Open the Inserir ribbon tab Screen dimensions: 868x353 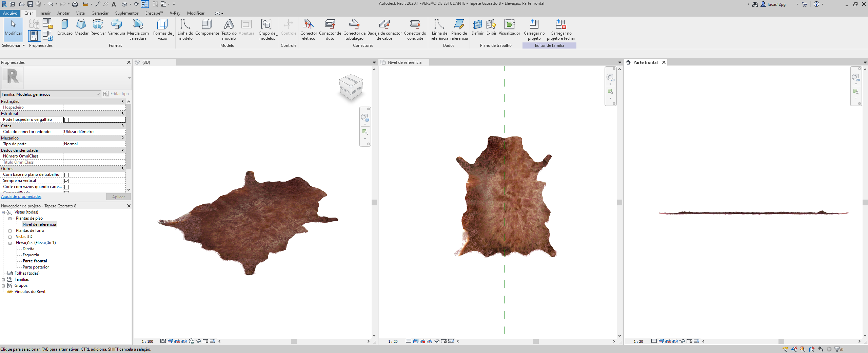pos(45,13)
